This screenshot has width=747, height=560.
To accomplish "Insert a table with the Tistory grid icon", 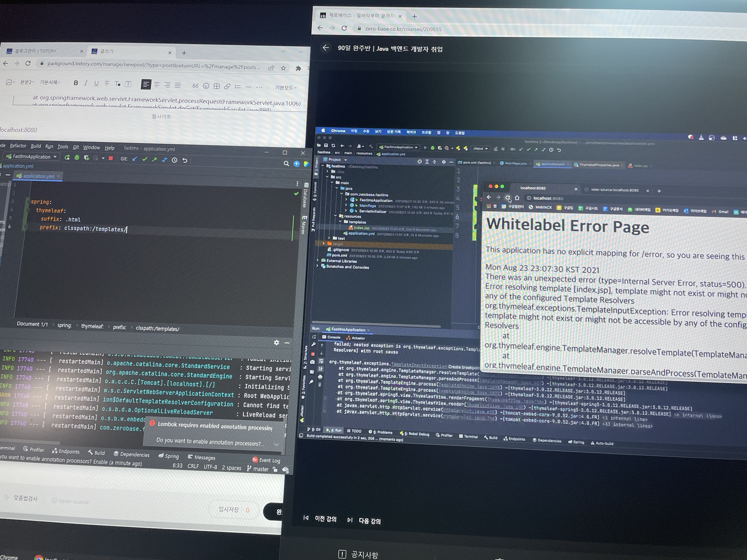I will pyautogui.click(x=217, y=86).
